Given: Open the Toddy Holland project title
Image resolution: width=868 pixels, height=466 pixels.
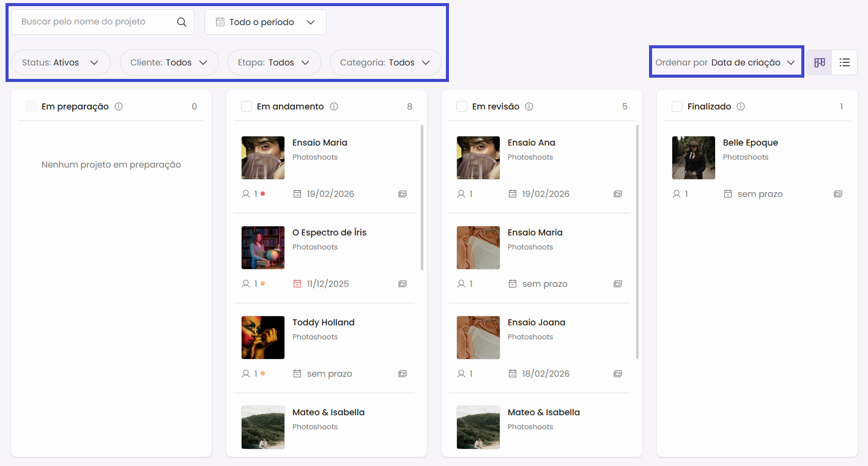Looking at the screenshot, I should click(323, 322).
